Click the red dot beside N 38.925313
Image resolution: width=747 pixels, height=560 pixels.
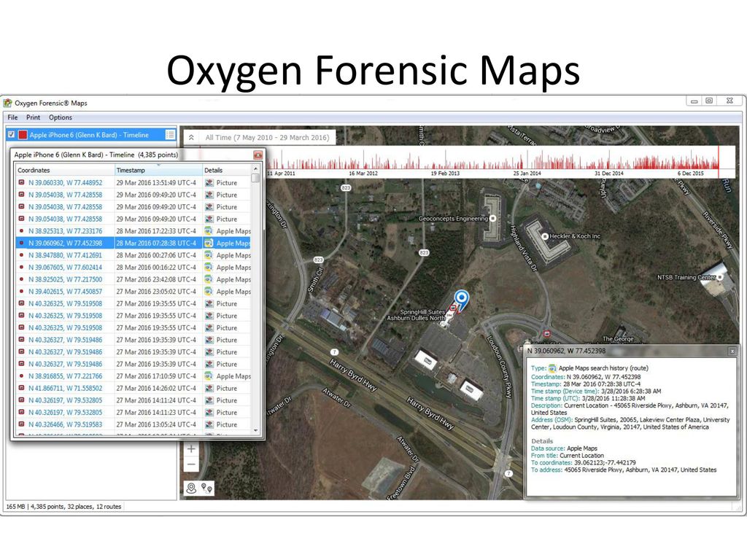point(21,231)
